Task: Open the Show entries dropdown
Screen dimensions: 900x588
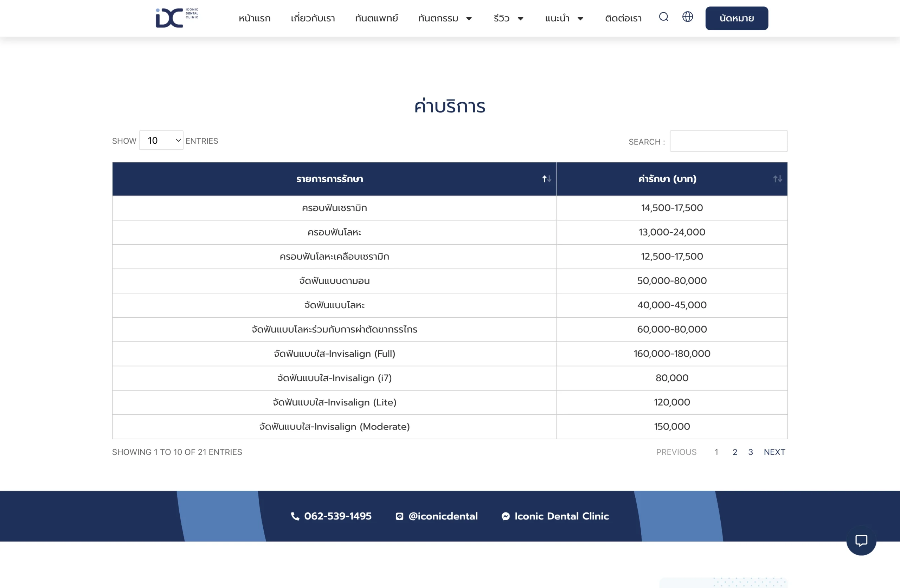Action: click(x=161, y=140)
